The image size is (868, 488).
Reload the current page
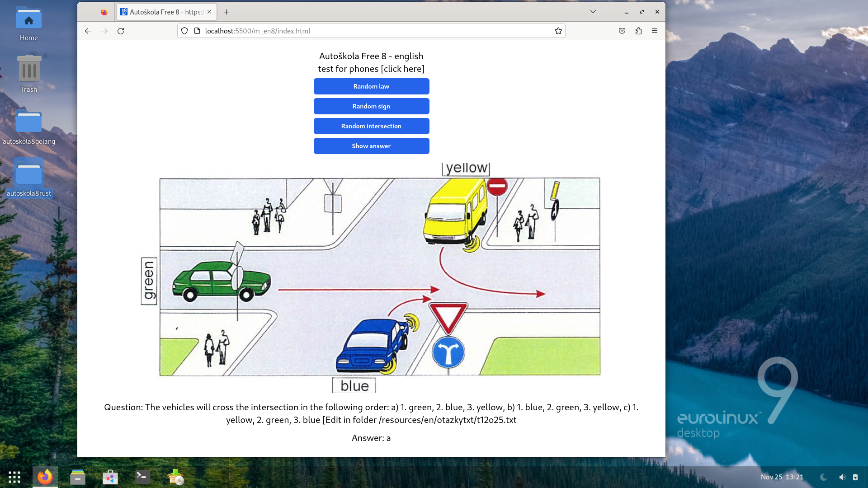pyautogui.click(x=121, y=31)
